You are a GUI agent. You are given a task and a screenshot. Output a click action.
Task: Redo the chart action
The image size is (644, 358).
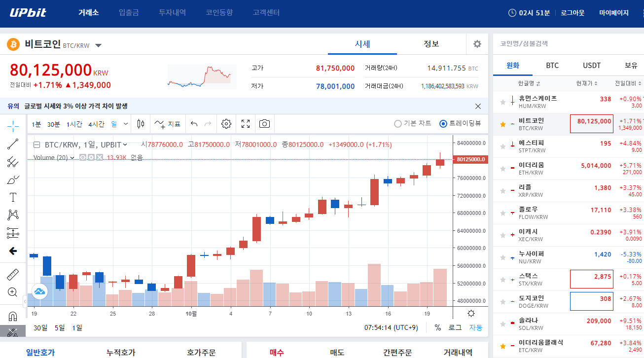208,124
